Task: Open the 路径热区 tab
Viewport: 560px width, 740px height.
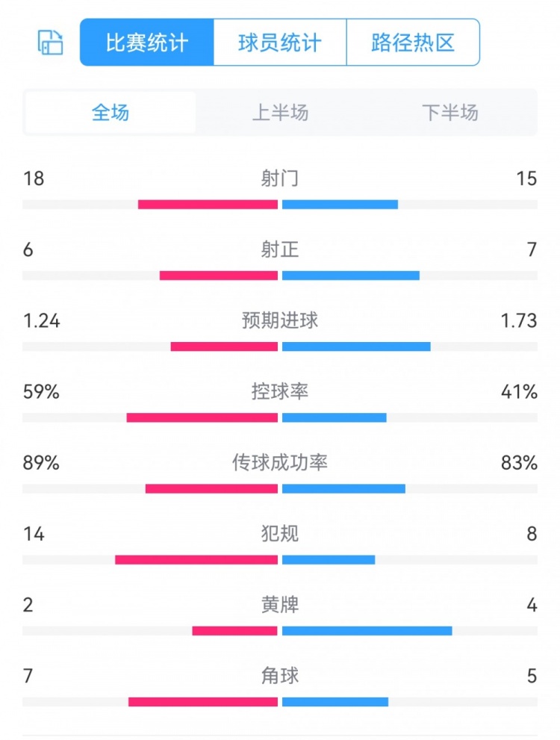Action: (x=413, y=43)
